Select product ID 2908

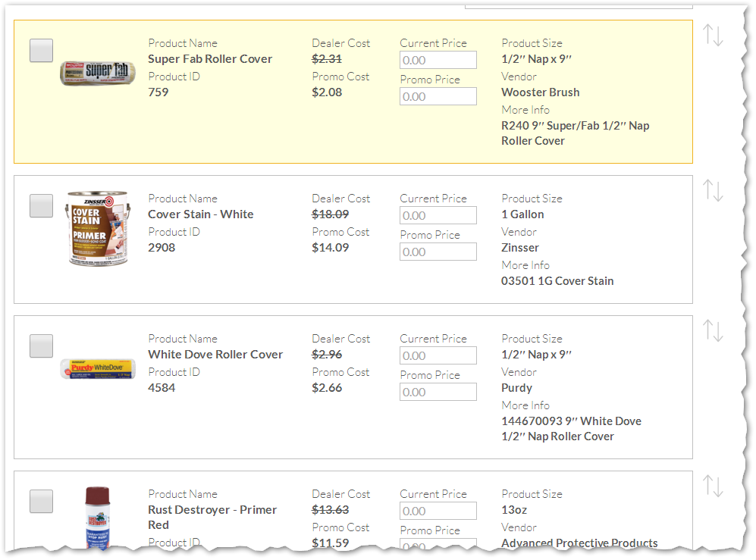[162, 247]
